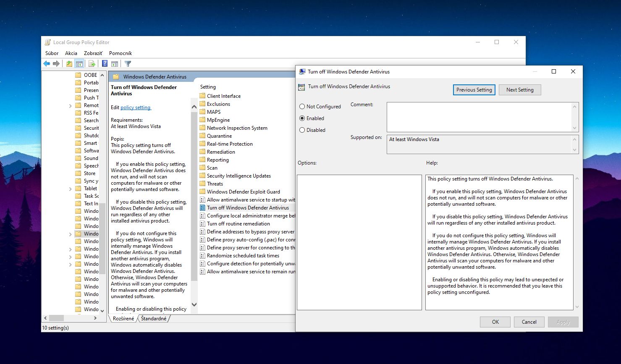Click the Randomize scheduled task times policy icon

coord(202,256)
